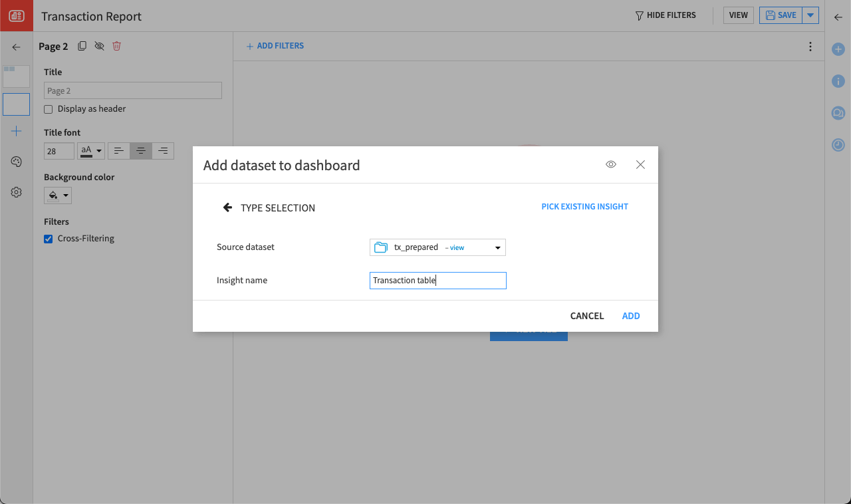Image resolution: width=851 pixels, height=504 pixels.
Task: Delete Page 2 with the trash icon
Action: point(117,46)
